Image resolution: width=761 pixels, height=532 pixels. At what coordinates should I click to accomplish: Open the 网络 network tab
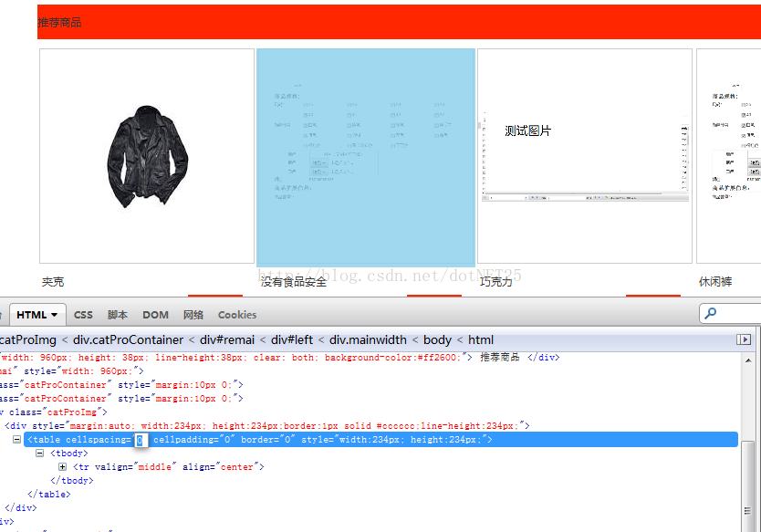193,315
